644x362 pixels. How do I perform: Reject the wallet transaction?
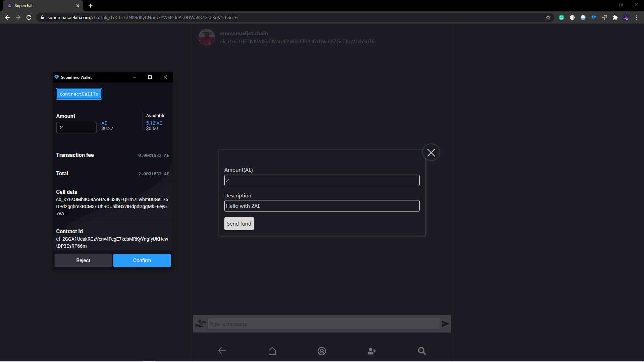[x=83, y=260]
